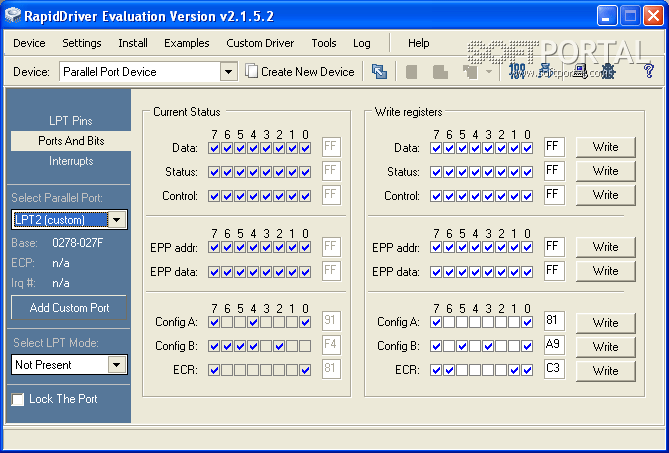Click the Write registers Status hex field
669x453 pixels.
click(x=554, y=171)
